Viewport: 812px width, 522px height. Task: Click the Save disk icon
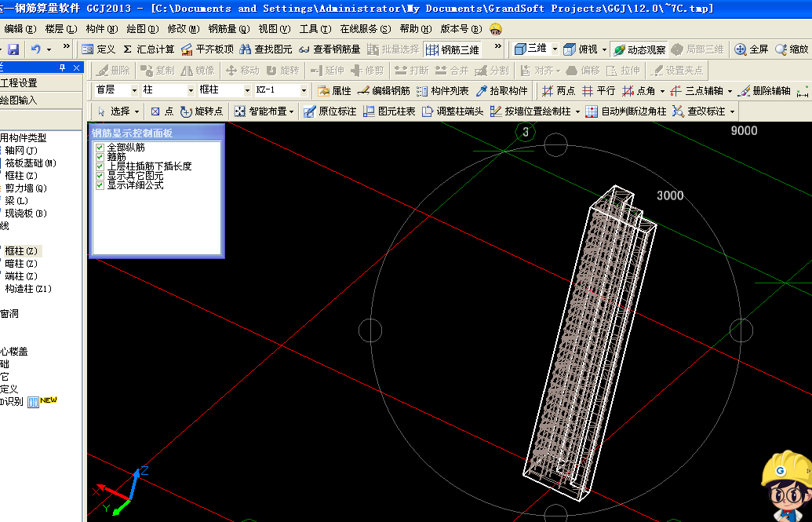point(13,49)
